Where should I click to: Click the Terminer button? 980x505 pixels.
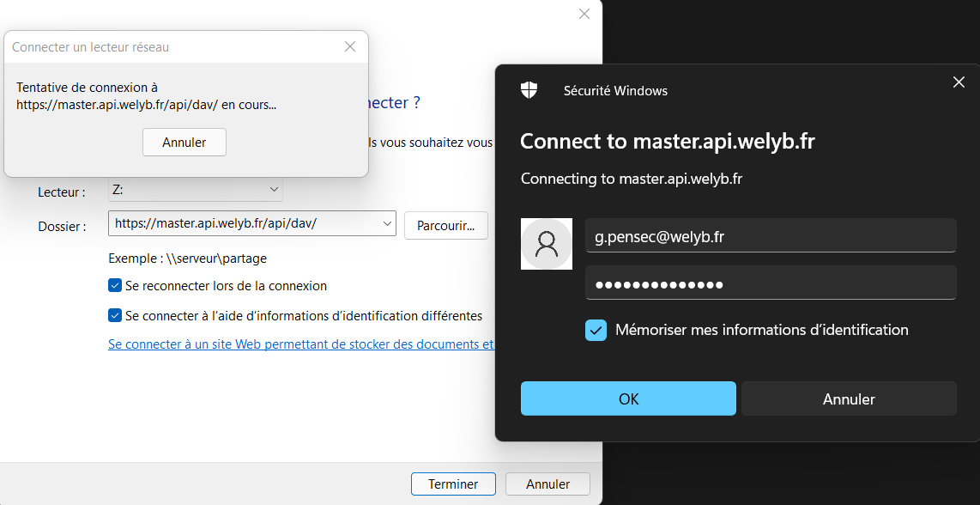(x=453, y=484)
